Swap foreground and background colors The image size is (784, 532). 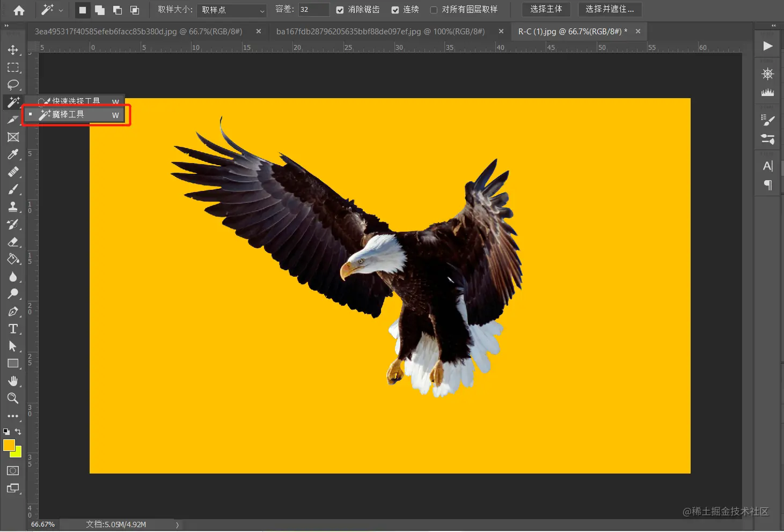click(18, 431)
